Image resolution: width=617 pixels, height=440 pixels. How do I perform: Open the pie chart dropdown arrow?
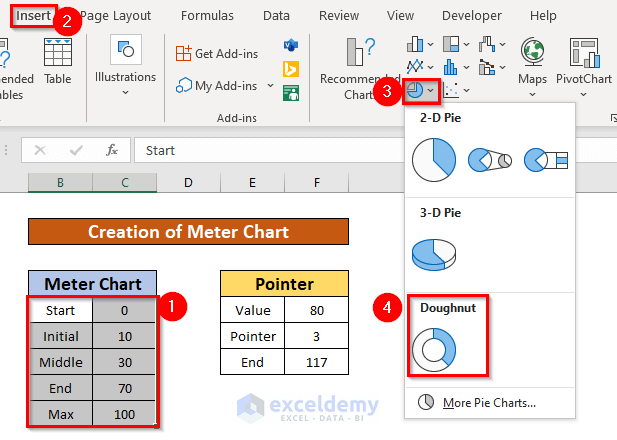click(430, 91)
